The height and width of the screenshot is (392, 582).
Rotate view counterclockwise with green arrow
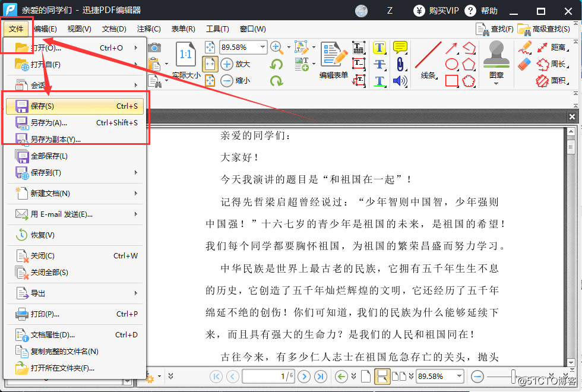[276, 64]
